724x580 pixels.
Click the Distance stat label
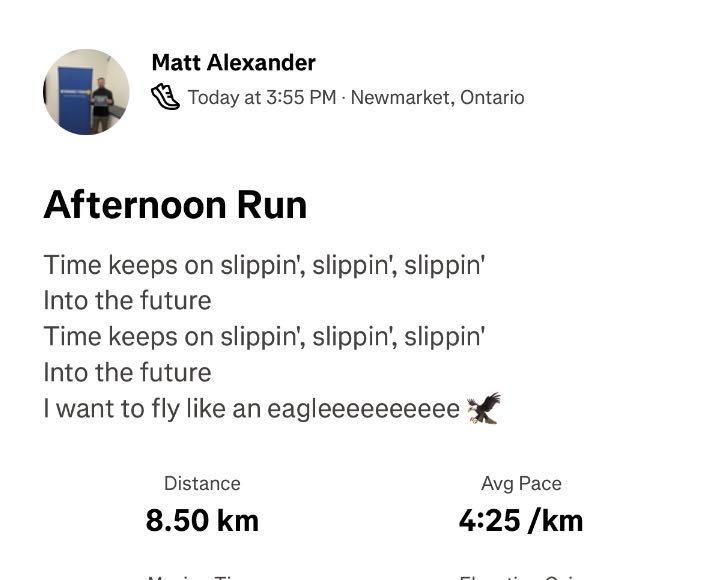click(202, 483)
